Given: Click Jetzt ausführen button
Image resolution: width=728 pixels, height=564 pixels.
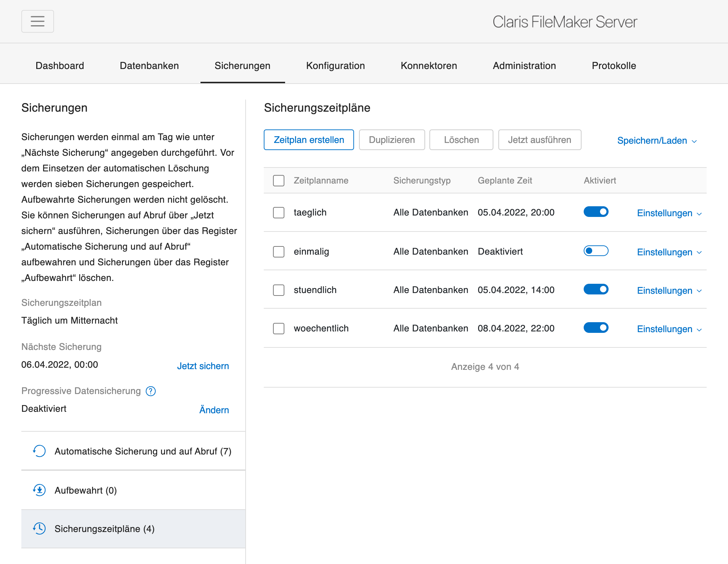Looking at the screenshot, I should (x=540, y=140).
